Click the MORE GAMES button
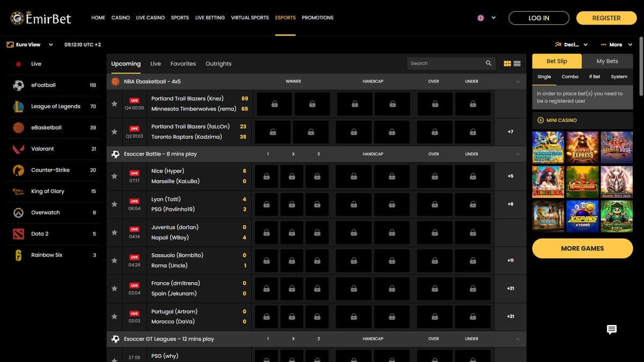Viewport: 644px width, 362px height. 582,248
